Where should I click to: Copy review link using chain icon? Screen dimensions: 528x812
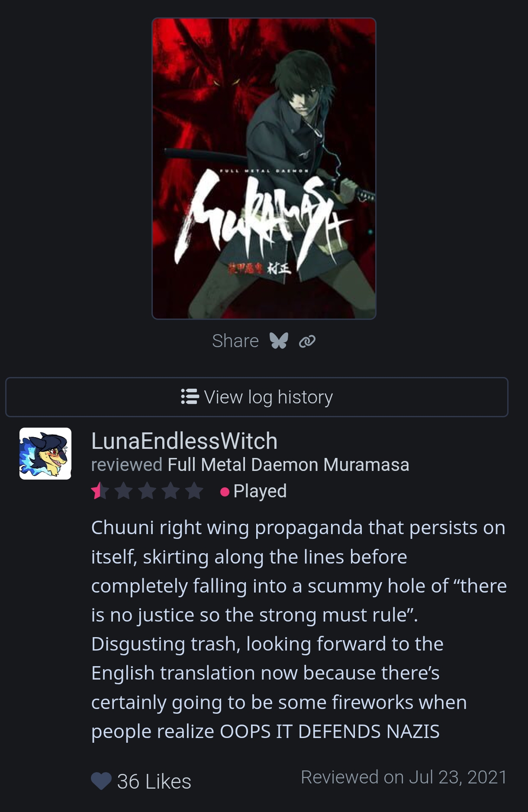pos(307,342)
